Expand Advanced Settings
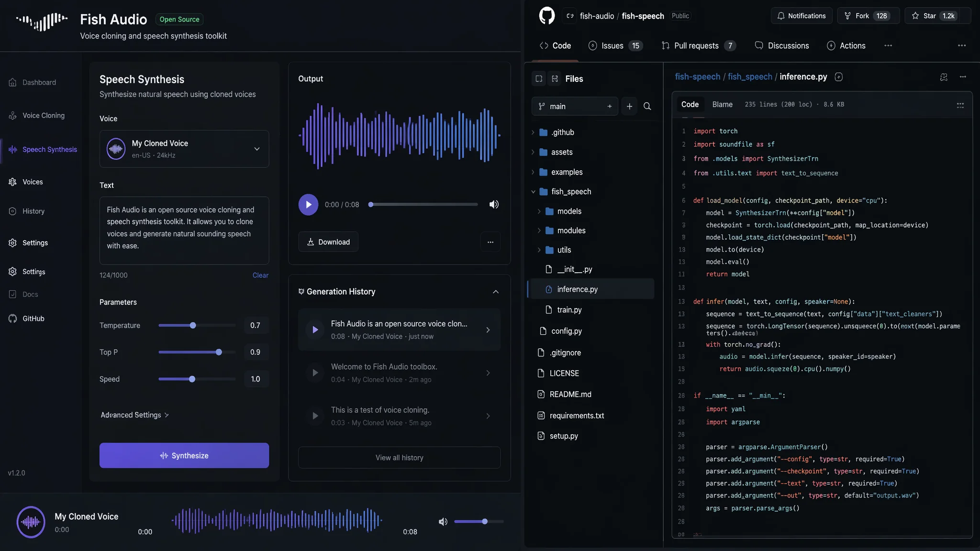 (x=134, y=415)
